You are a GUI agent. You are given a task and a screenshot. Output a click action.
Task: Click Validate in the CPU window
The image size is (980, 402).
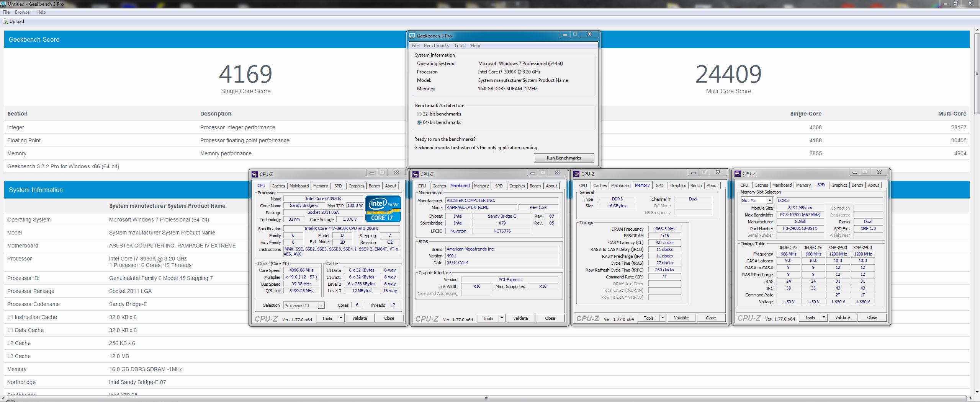[x=360, y=318]
